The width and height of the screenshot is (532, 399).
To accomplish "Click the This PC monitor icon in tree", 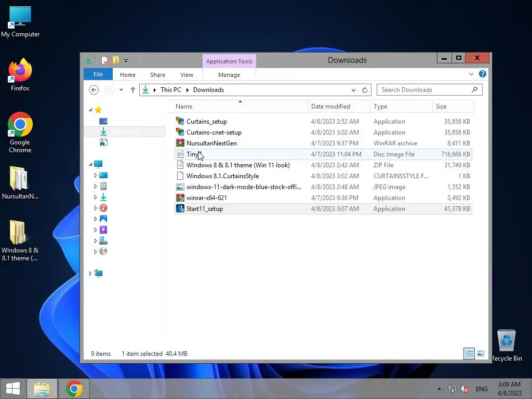I will pos(98,164).
